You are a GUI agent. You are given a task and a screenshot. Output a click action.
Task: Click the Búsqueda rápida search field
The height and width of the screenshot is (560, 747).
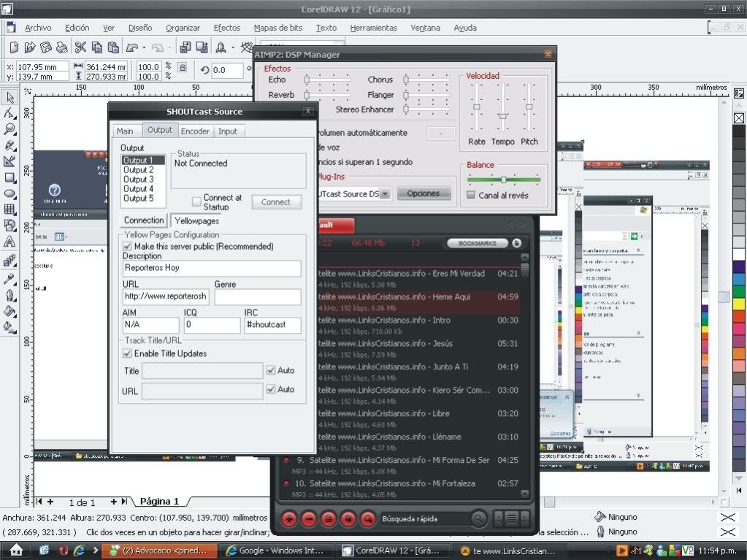pos(425,518)
